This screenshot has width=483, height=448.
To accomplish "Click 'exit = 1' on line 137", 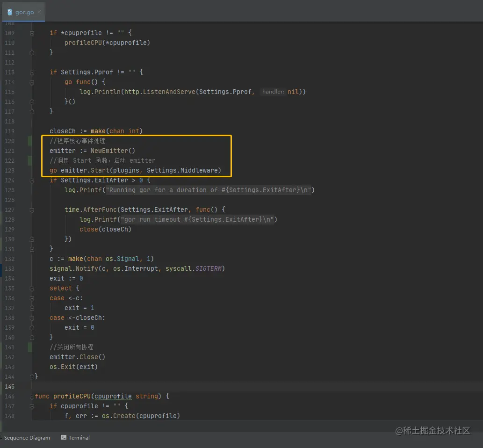I will coord(79,308).
